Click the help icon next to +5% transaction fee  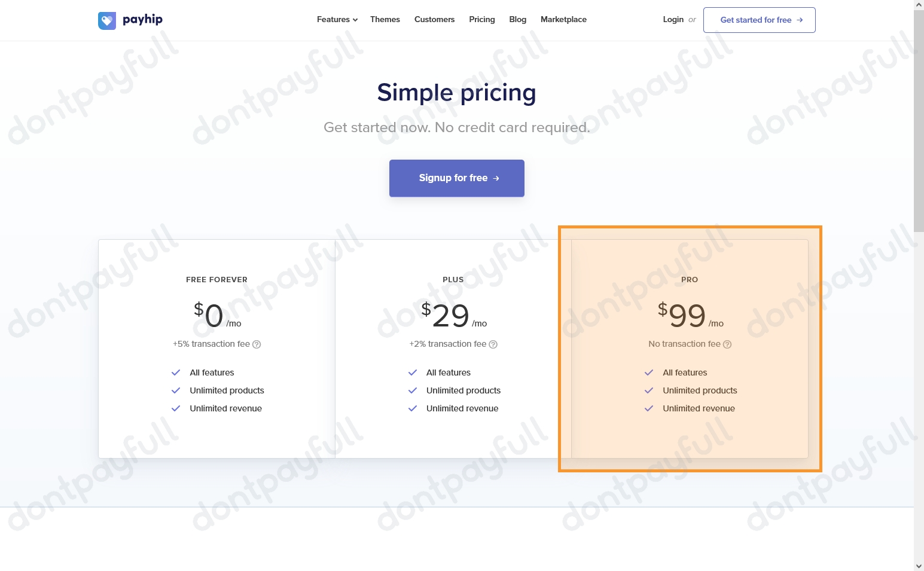[x=257, y=344]
